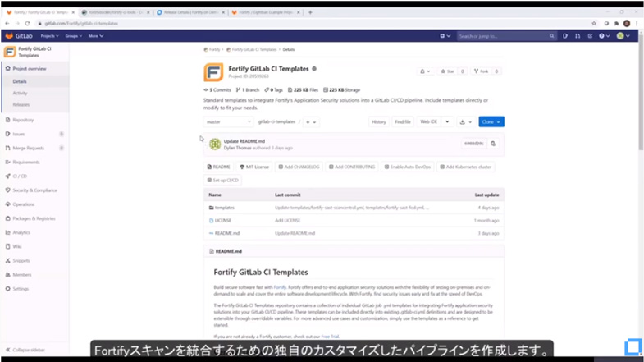This screenshot has height=362, width=644.
Task: Collapse the sidebar
Action: (25, 350)
